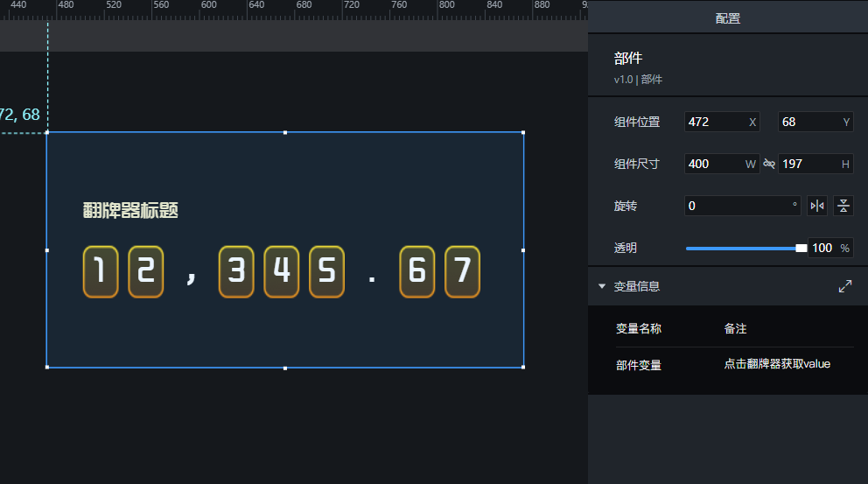This screenshot has height=484, width=868.
Task: Toggle the aspect ratio lock link icon
Action: (x=769, y=164)
